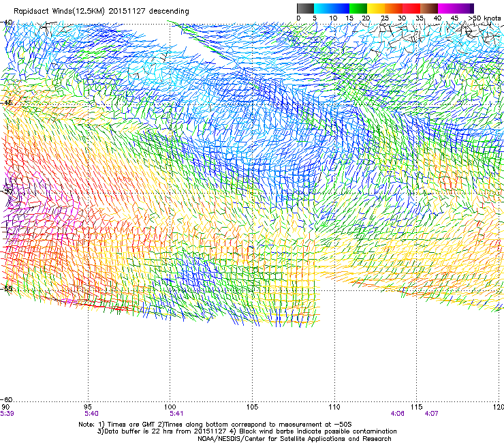The width and height of the screenshot is (504, 443).
Task: Click the '5:39' pass time label
Action: [7, 414]
